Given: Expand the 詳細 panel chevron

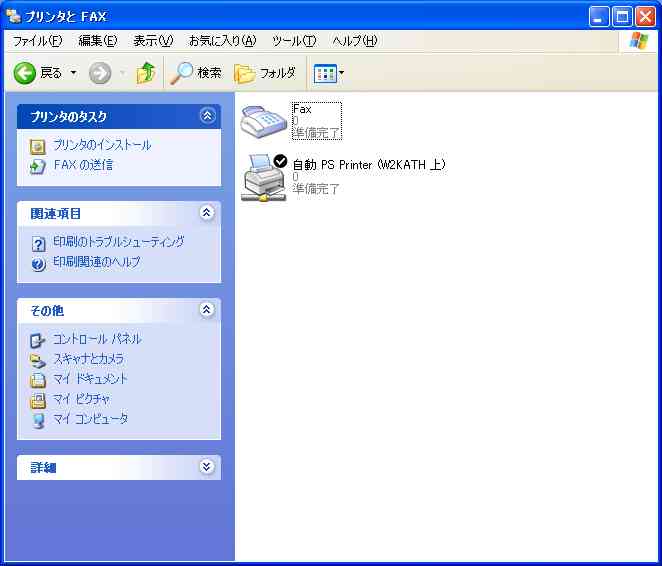Looking at the screenshot, I should coord(206,466).
